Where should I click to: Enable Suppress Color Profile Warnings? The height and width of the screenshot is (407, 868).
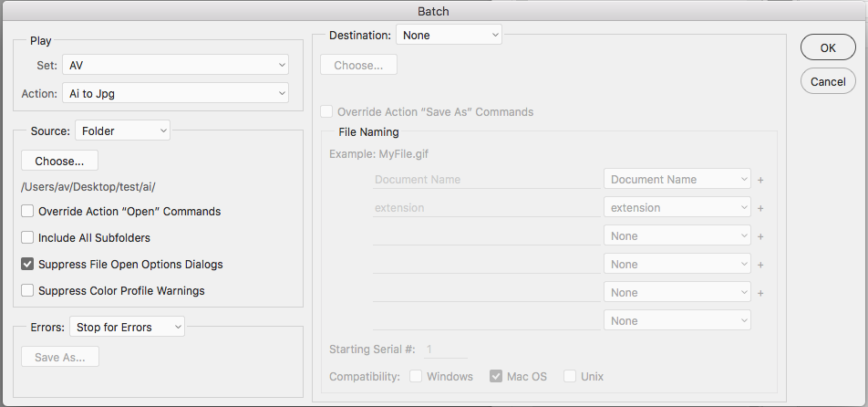28,291
